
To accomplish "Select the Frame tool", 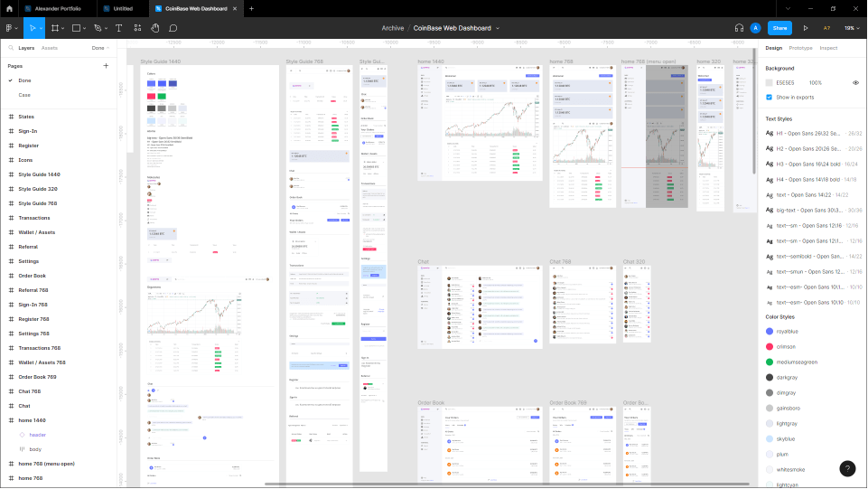I will [x=55, y=28].
